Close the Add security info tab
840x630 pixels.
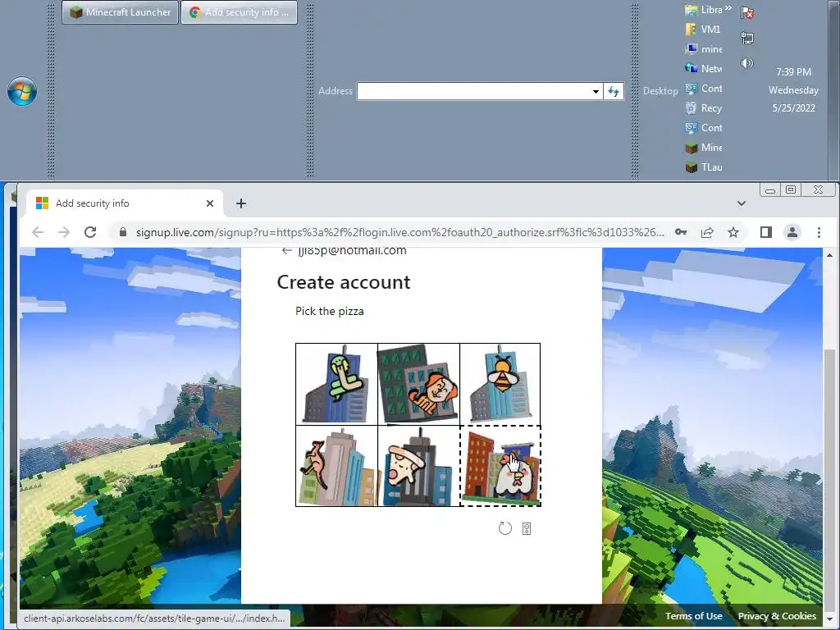(x=210, y=203)
